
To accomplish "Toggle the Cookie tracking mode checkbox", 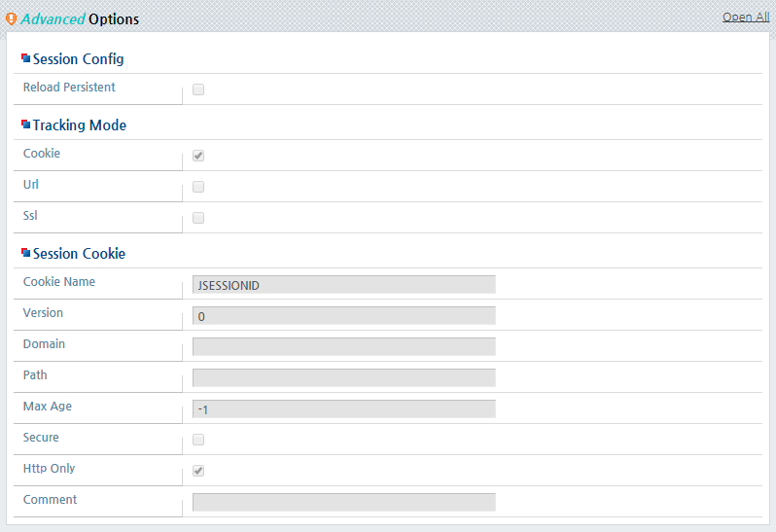I will coord(198,156).
